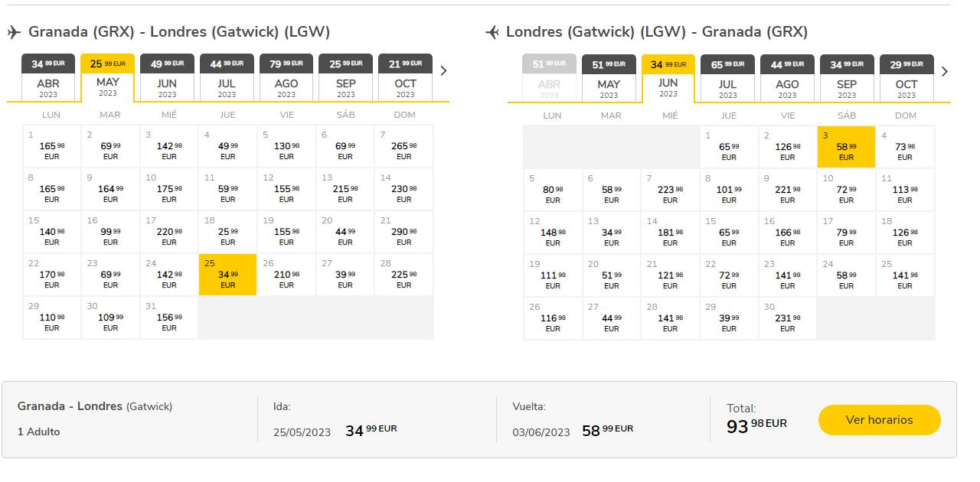Choose highlighted June 3 return date
Image resolution: width=980 pixels, height=482 pixels.
coord(846,147)
